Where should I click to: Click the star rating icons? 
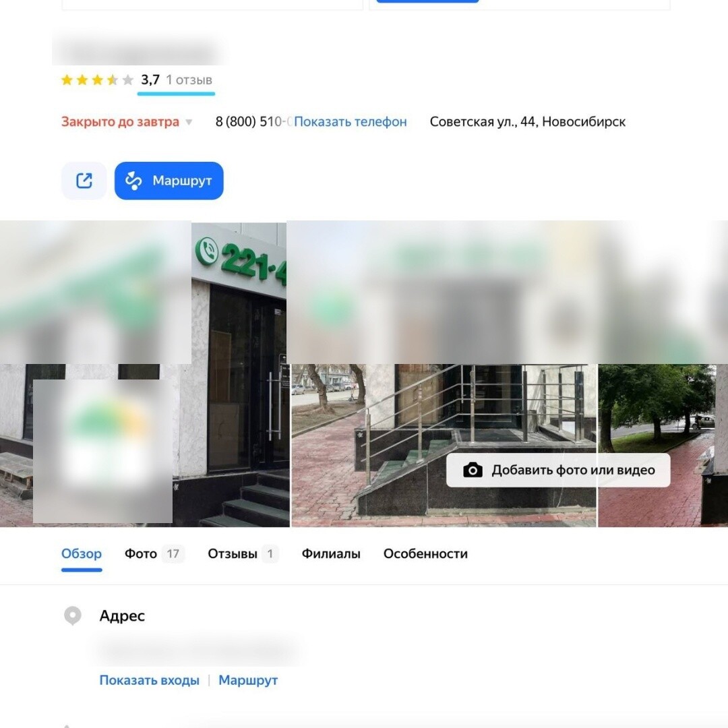click(x=98, y=80)
